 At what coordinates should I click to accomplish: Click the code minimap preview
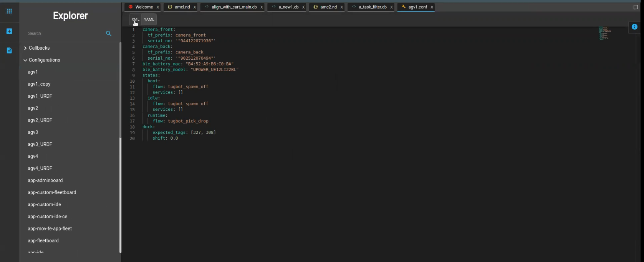coord(604,33)
